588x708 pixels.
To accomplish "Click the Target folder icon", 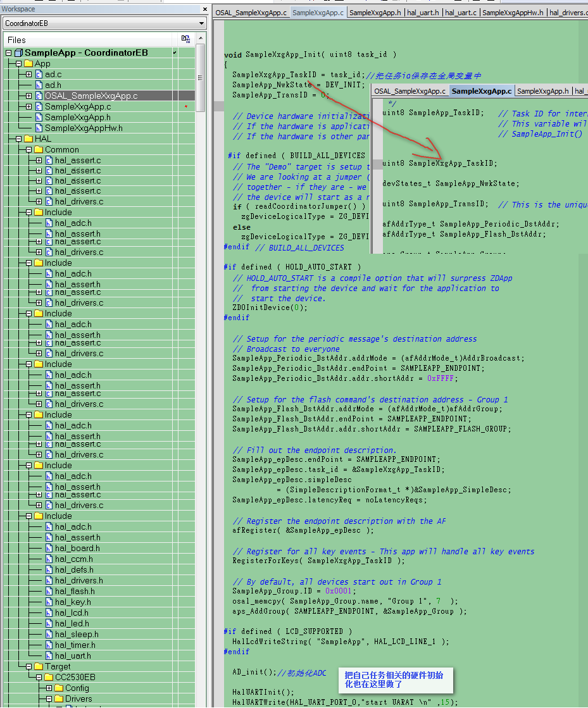I will [39, 666].
